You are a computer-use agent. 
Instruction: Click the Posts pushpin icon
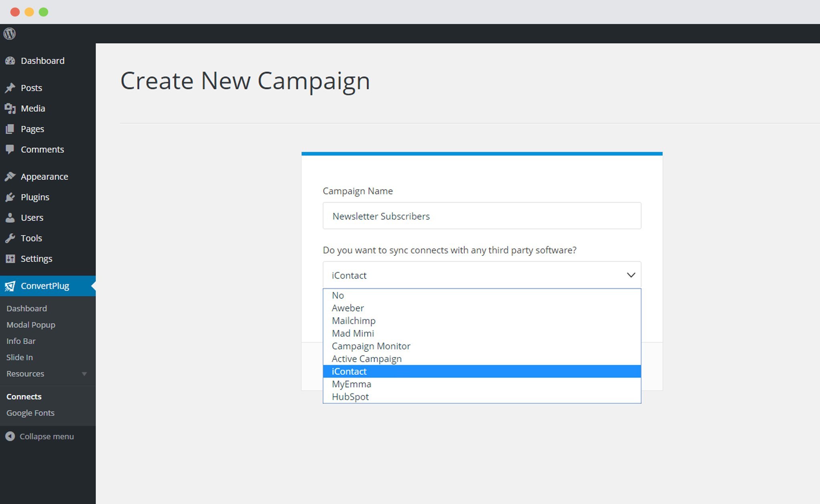tap(10, 88)
